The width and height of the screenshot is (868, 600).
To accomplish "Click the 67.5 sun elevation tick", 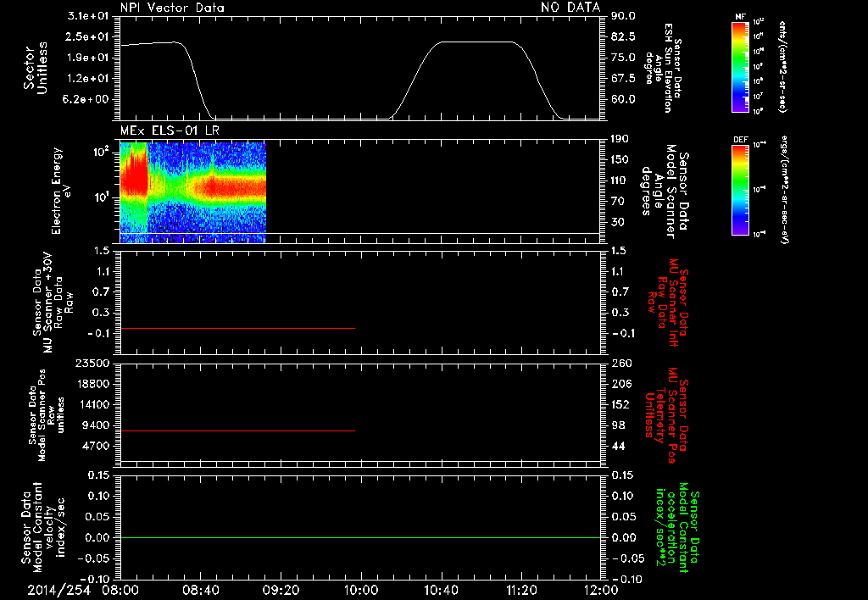I will [623, 78].
